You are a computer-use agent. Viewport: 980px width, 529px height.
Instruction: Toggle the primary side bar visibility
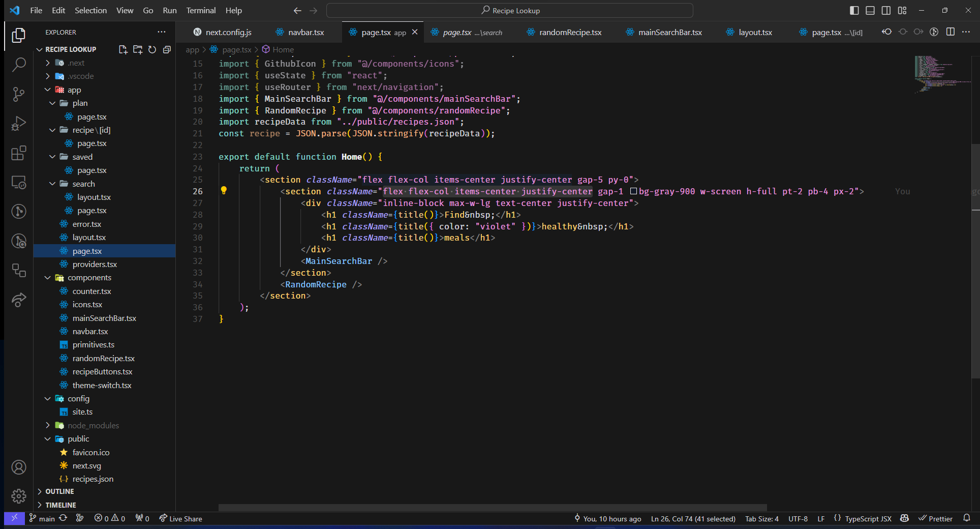[854, 11]
